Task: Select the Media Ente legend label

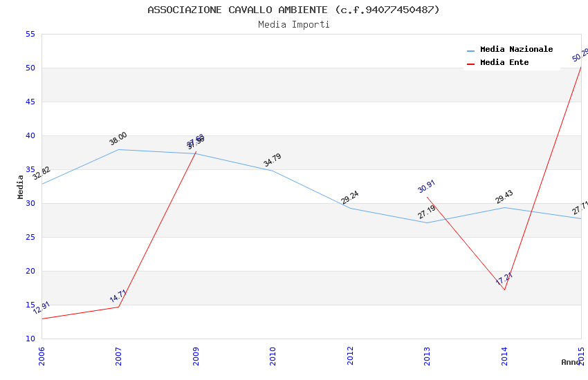Action: tap(504, 63)
